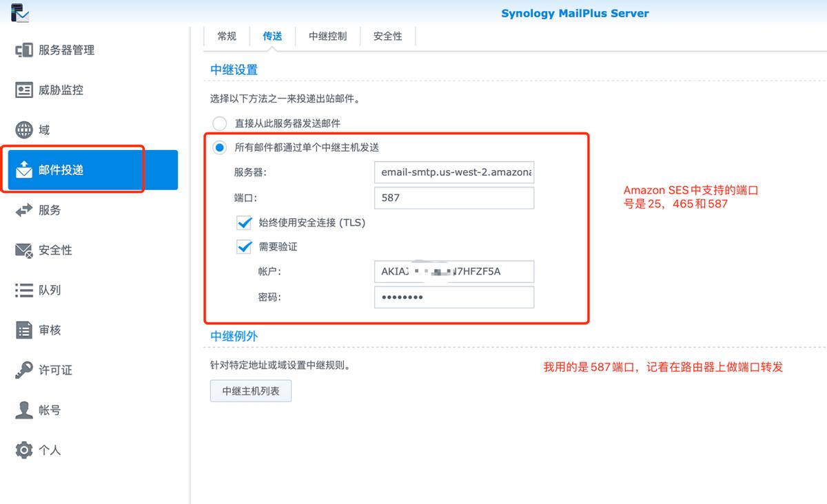Open 审核 sidebar entry
Image resolution: width=827 pixels, height=504 pixels.
(x=93, y=330)
